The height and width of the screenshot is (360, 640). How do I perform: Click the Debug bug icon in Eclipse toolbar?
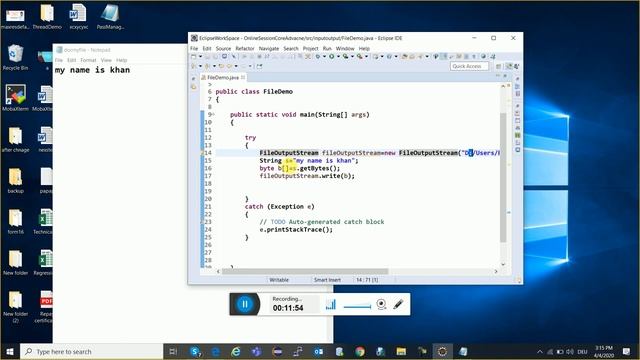[x=318, y=56]
